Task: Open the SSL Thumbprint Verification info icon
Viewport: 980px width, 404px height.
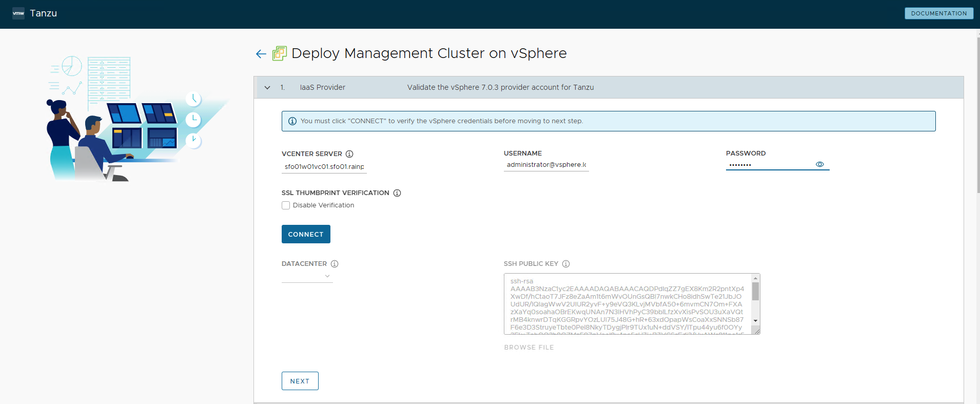Action: (x=397, y=193)
